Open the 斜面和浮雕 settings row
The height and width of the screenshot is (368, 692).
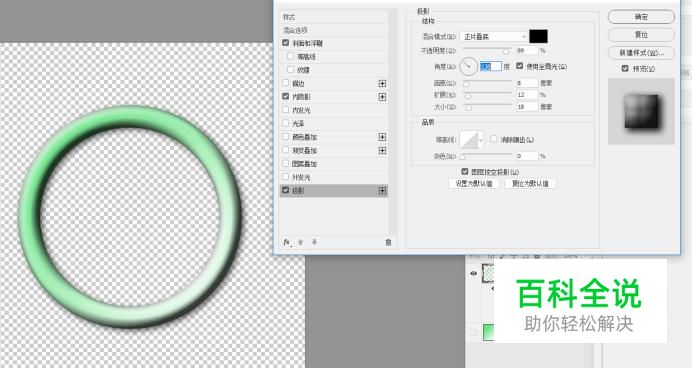(335, 43)
